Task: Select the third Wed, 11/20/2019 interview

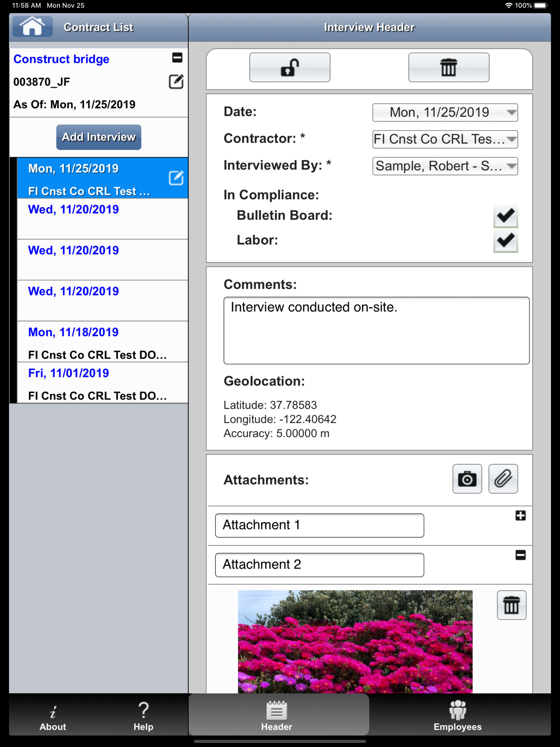Action: (102, 300)
